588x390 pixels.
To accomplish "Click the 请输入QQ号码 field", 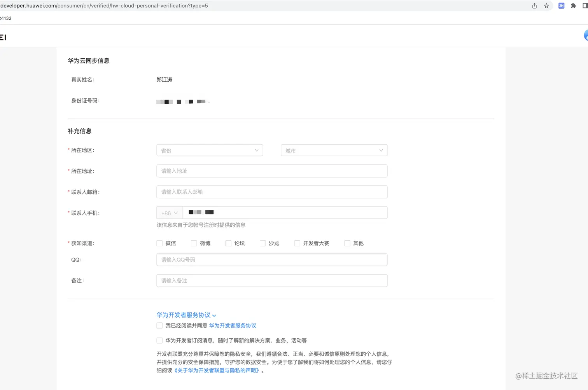I will click(x=272, y=260).
